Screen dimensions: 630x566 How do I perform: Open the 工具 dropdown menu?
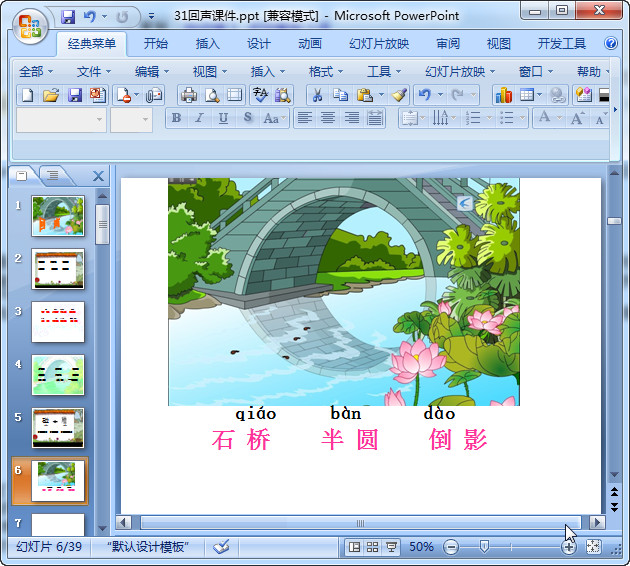tap(384, 72)
